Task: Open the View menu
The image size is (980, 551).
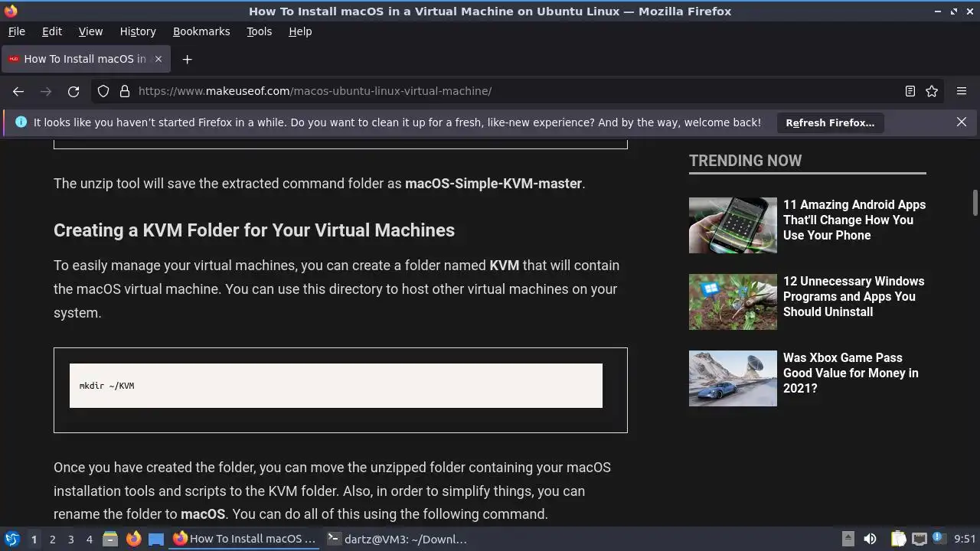Action: [x=90, y=31]
